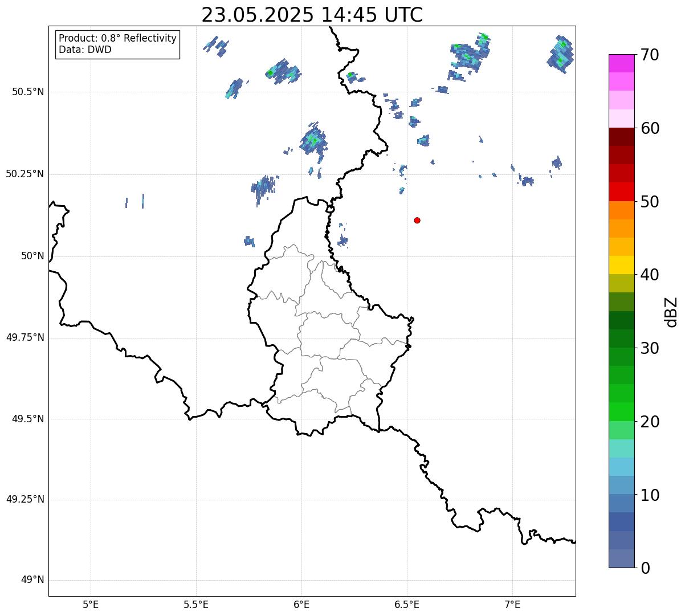
Task: Click the 50.25°N latitude label
Action: pos(25,174)
